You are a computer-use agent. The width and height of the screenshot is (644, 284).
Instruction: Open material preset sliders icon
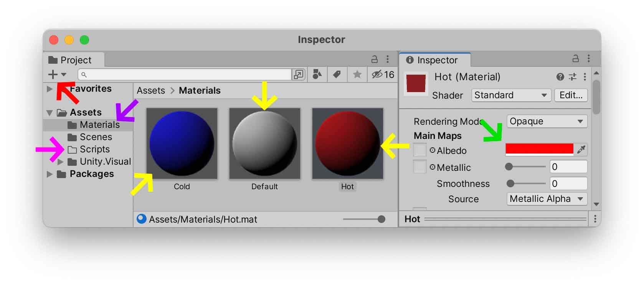click(572, 77)
